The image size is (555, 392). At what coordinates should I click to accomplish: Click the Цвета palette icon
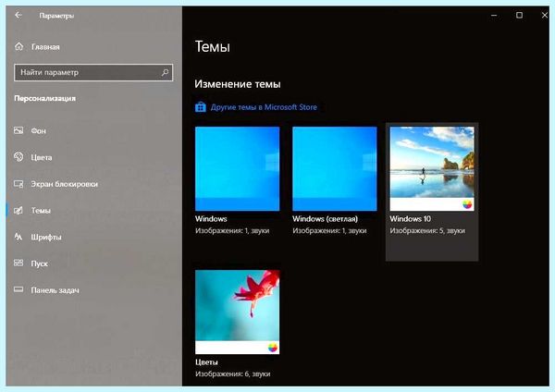point(18,157)
